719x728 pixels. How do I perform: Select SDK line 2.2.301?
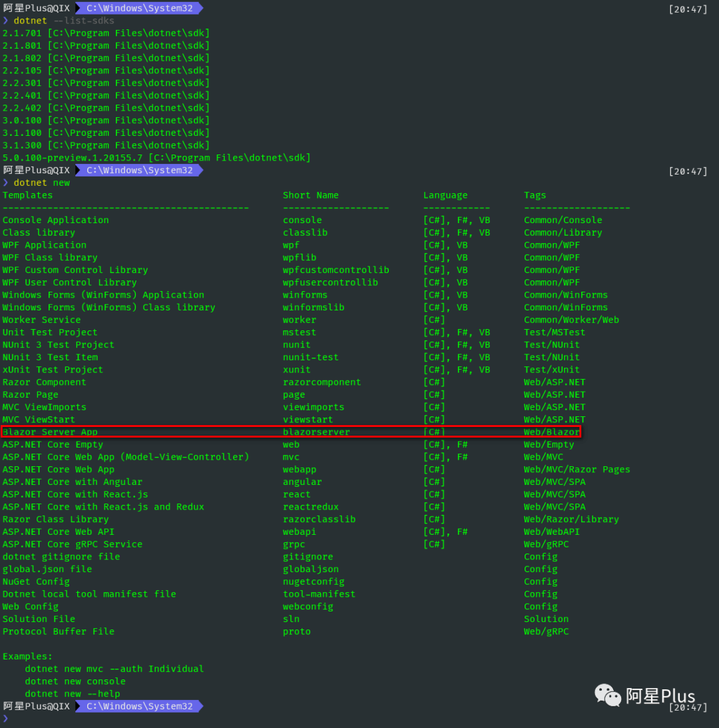tap(106, 83)
